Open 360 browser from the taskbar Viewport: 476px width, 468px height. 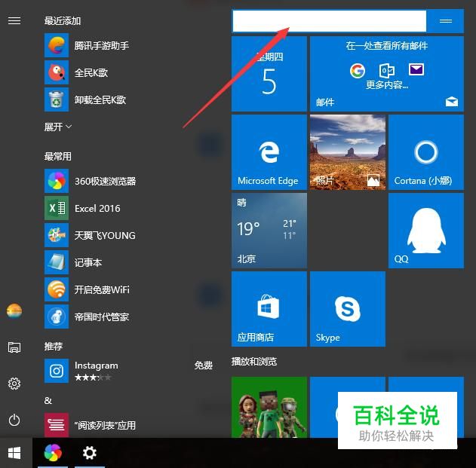click(53, 453)
